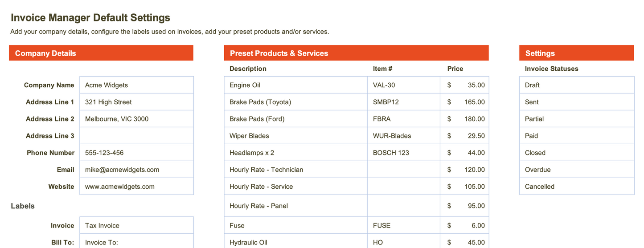Click the Preset Products & Services header
This screenshot has width=644, height=248.
click(356, 53)
